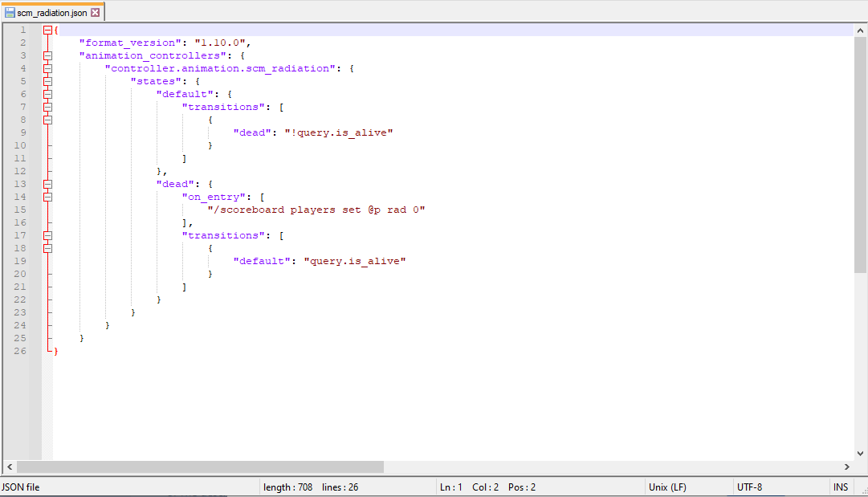The width and height of the screenshot is (868, 497).
Task: Click the length : 708 status entry
Action: point(287,487)
